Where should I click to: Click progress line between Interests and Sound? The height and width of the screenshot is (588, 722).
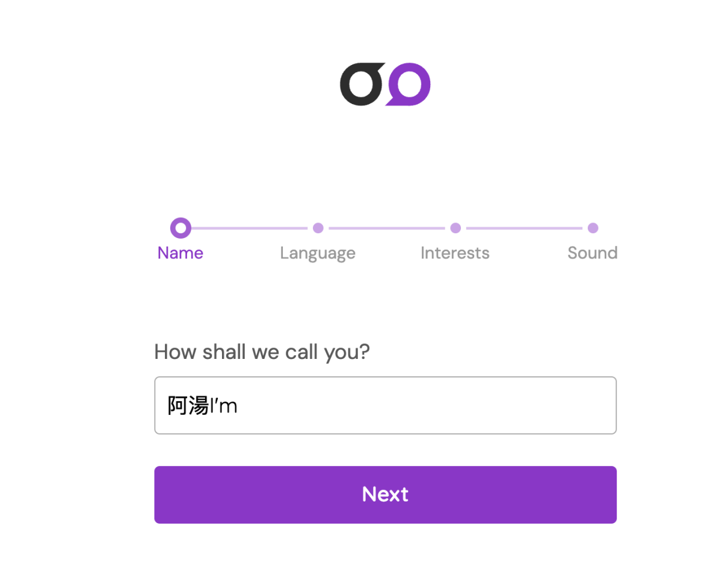(x=524, y=228)
